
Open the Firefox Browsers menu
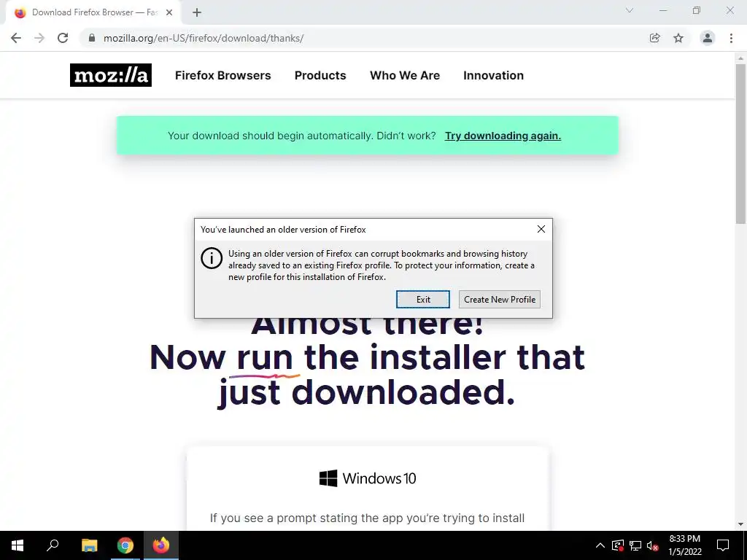point(223,75)
